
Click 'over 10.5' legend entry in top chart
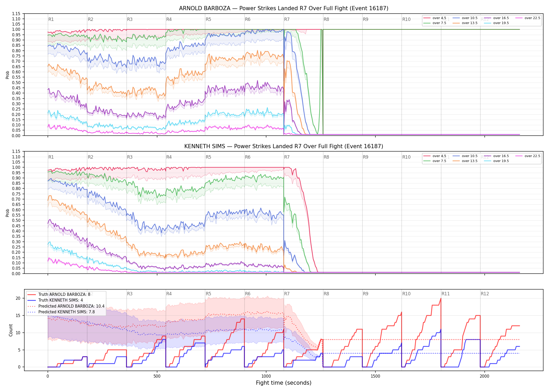click(x=465, y=18)
